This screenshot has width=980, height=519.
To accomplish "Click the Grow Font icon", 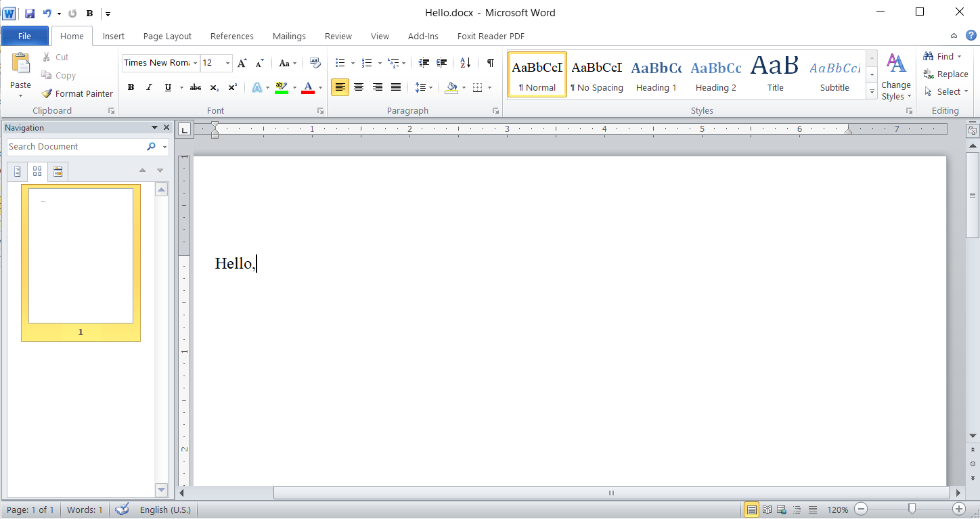I will point(242,63).
